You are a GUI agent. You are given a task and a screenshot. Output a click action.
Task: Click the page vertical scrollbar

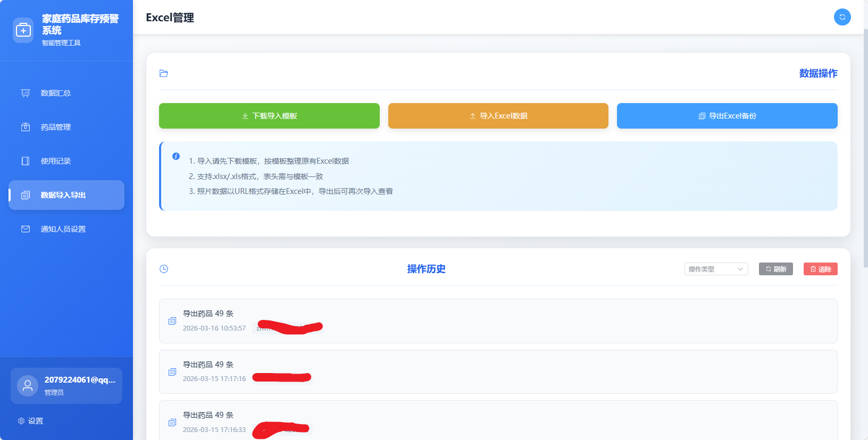865,149
